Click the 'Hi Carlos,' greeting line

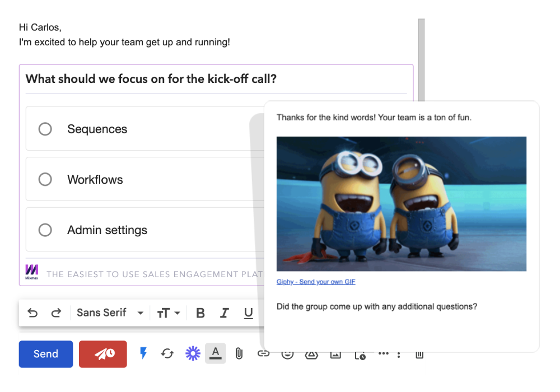pyautogui.click(x=40, y=27)
